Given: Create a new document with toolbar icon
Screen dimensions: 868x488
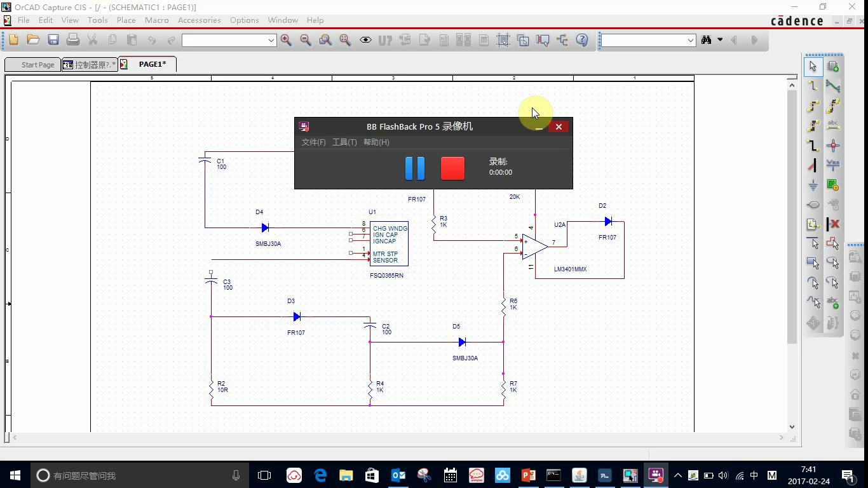Looking at the screenshot, I should (x=13, y=40).
